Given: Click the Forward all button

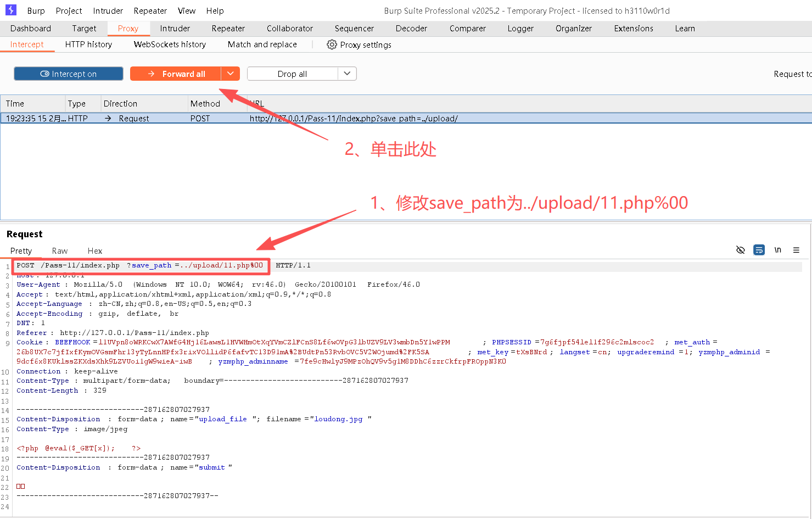Looking at the screenshot, I should click(176, 74).
